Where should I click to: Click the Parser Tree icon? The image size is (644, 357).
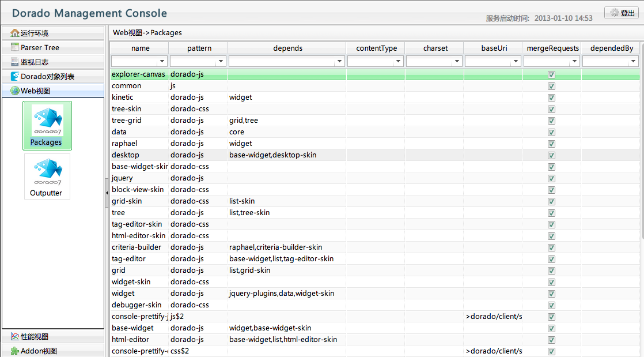click(x=15, y=48)
